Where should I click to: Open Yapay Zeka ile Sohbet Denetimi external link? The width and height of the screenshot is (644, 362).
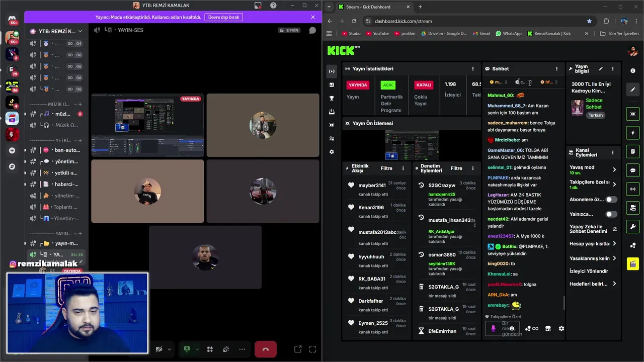coord(614,229)
